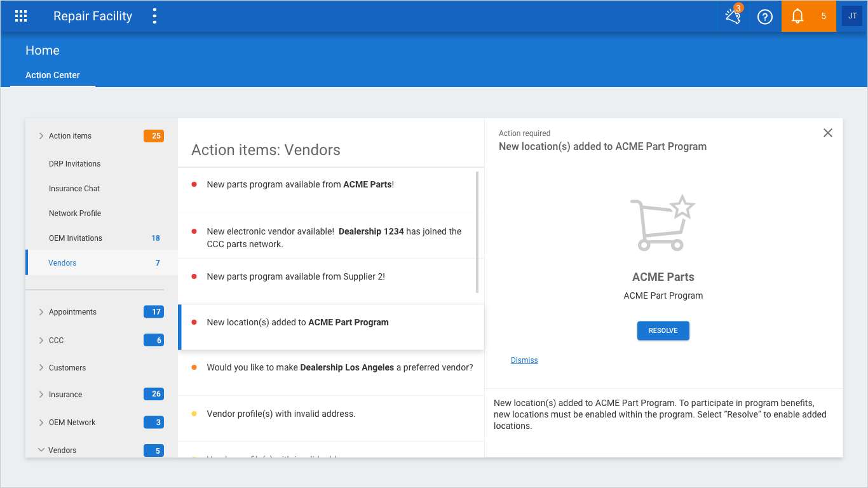
Task: Collapse the Action items group chevron
Action: tap(41, 136)
